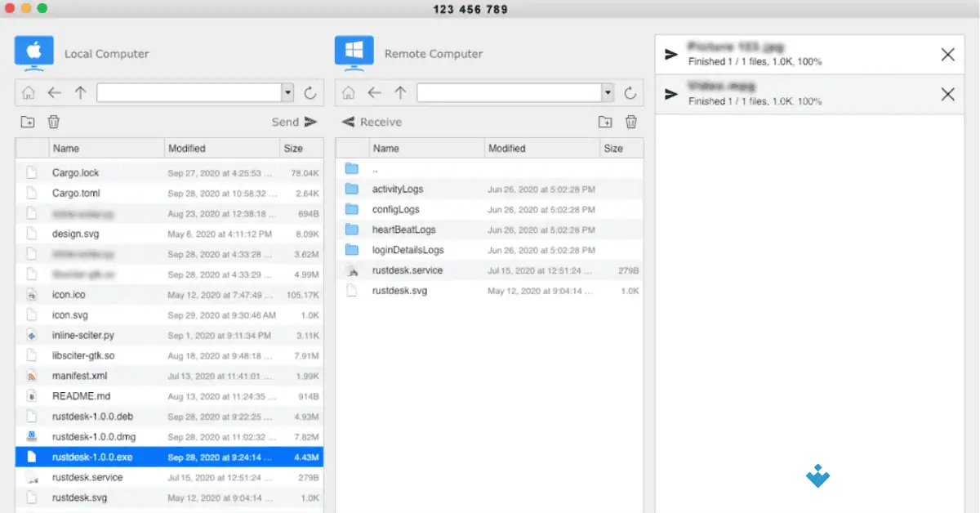Sort local files by the Modified column header
Screen dimensions: 980x513
coord(188,148)
